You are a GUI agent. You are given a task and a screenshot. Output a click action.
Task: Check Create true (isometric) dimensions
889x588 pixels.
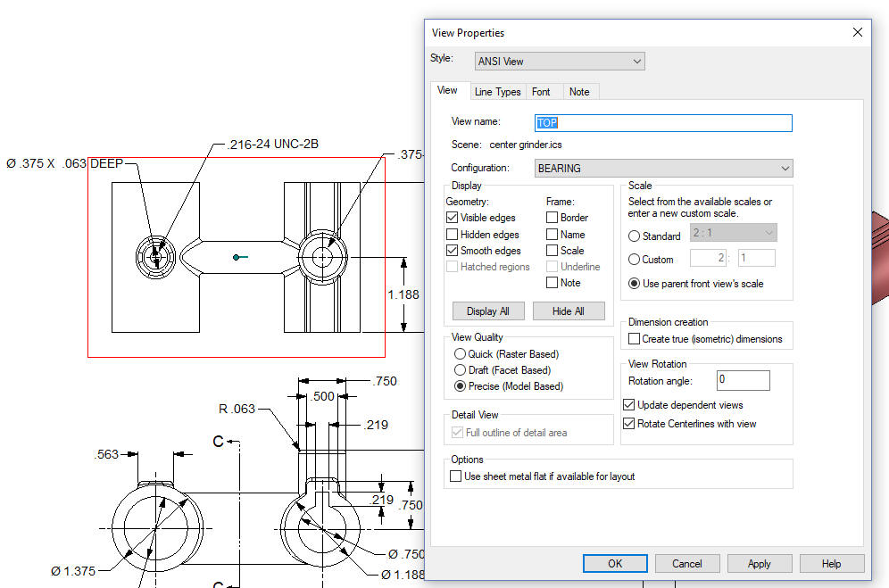(x=634, y=339)
